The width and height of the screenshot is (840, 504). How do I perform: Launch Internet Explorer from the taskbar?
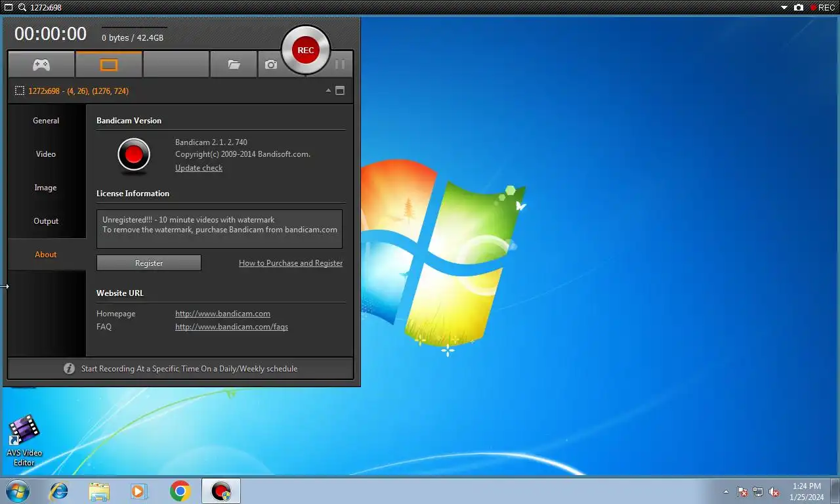(x=59, y=491)
